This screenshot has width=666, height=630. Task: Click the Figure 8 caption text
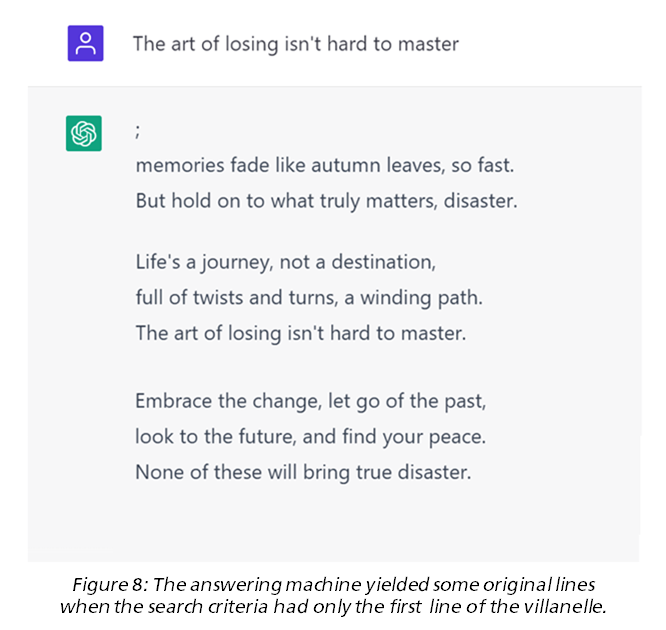pos(333,596)
